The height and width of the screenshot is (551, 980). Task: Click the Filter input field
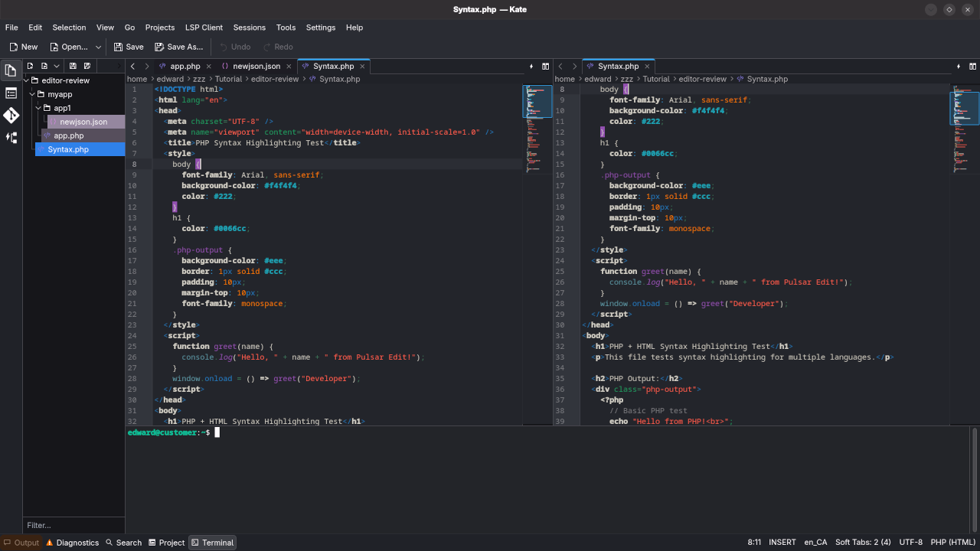point(73,525)
